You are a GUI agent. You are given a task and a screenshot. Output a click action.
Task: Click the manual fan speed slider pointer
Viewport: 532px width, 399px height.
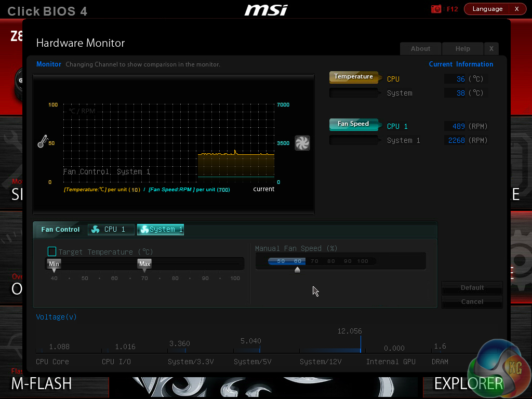tap(297, 270)
